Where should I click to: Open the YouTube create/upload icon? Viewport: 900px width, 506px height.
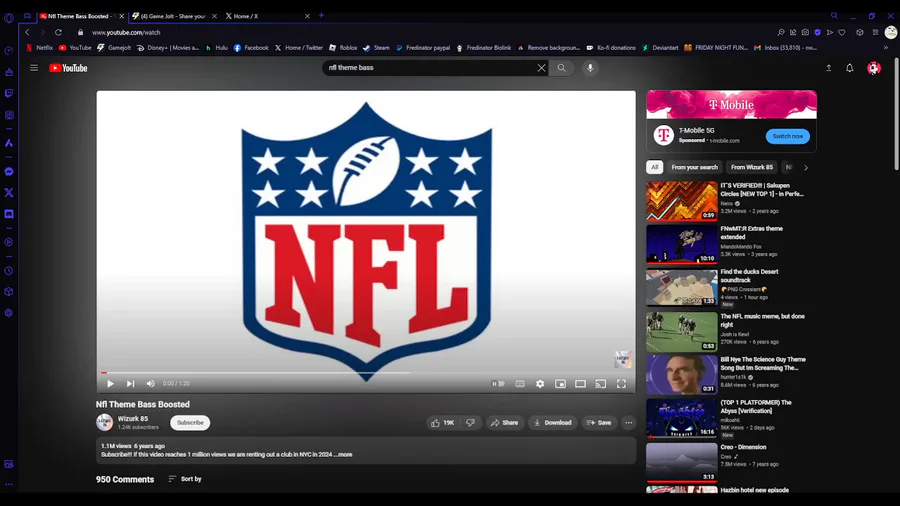point(828,68)
